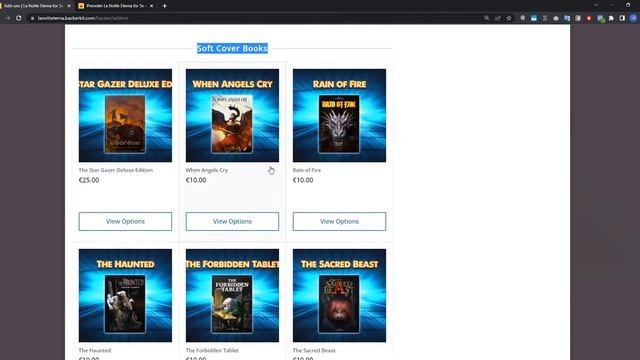Viewport: 640px width, 360px height.
Task: Open site info padlock icon
Action: [x=32, y=18]
